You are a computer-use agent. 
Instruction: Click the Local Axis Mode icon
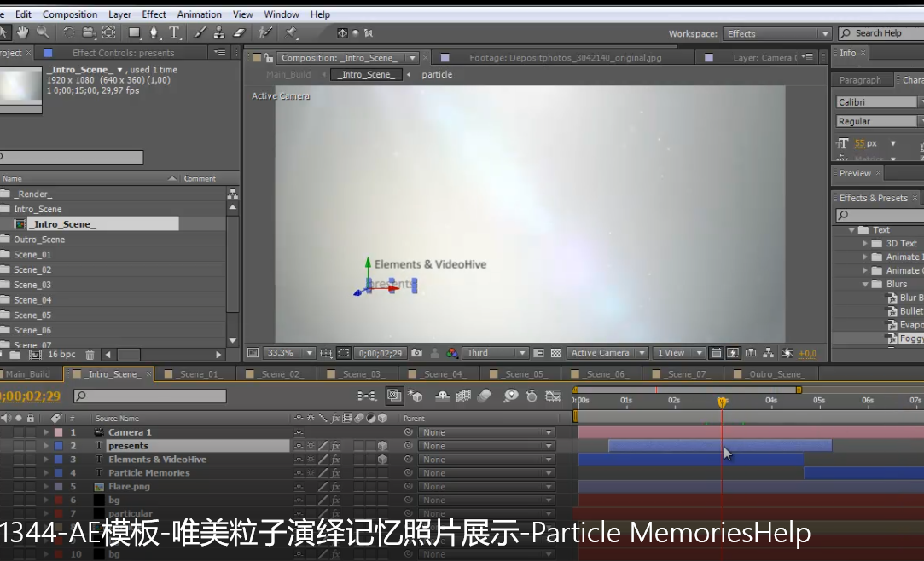(x=342, y=33)
